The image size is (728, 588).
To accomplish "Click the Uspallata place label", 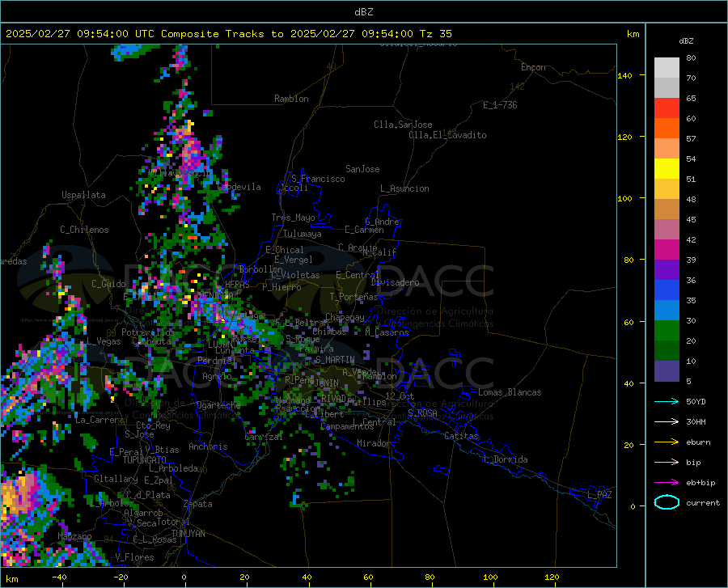I will pyautogui.click(x=83, y=195).
